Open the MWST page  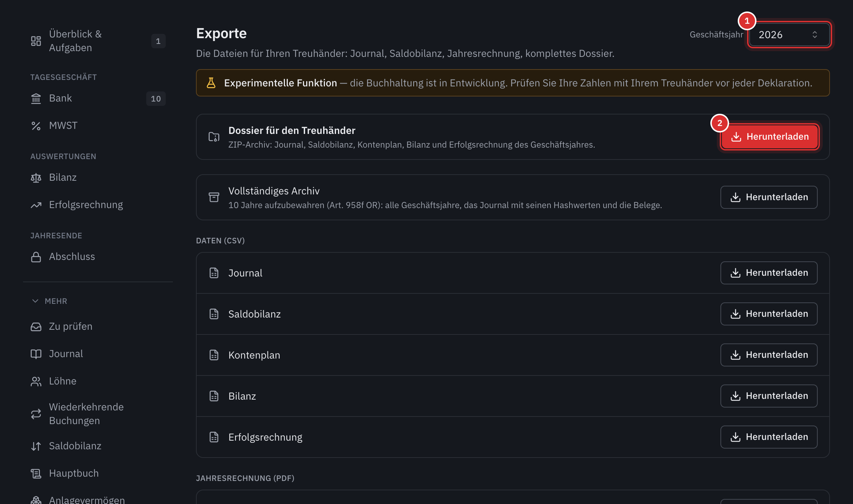pos(98,126)
